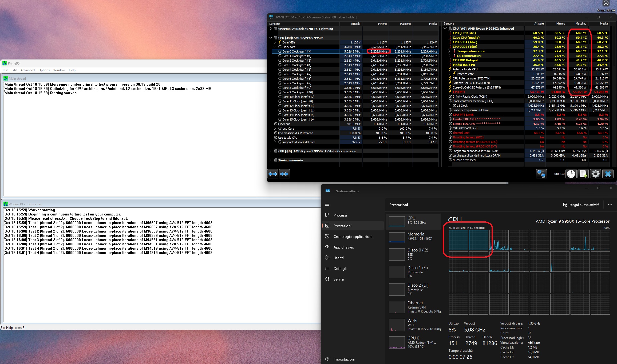Expand Temperature core sensor row

[449, 51]
